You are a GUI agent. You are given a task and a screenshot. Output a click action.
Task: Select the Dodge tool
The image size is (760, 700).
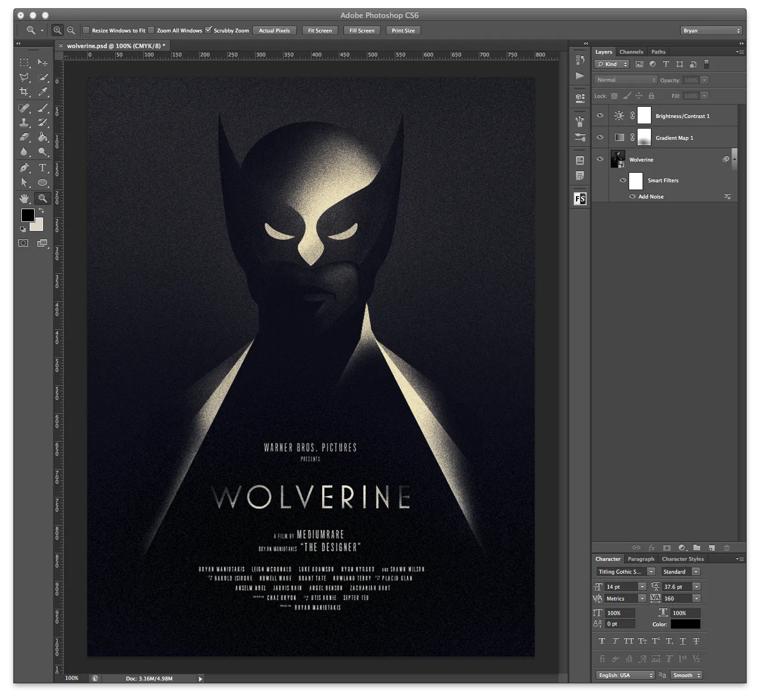pyautogui.click(x=43, y=152)
